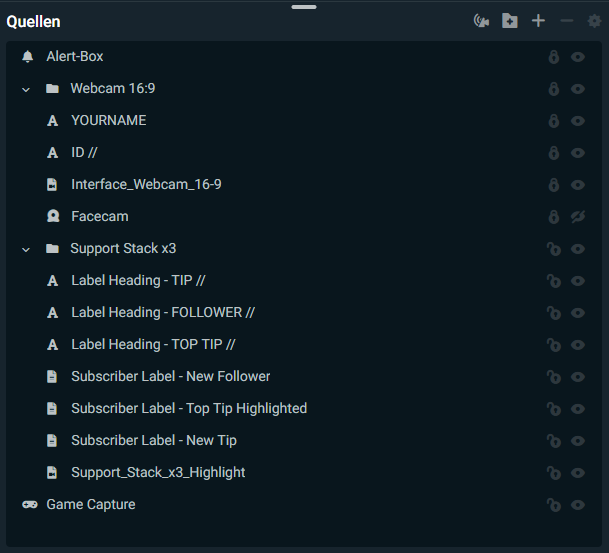Click the remove source minus icon
This screenshot has height=553, width=609.
[566, 21]
